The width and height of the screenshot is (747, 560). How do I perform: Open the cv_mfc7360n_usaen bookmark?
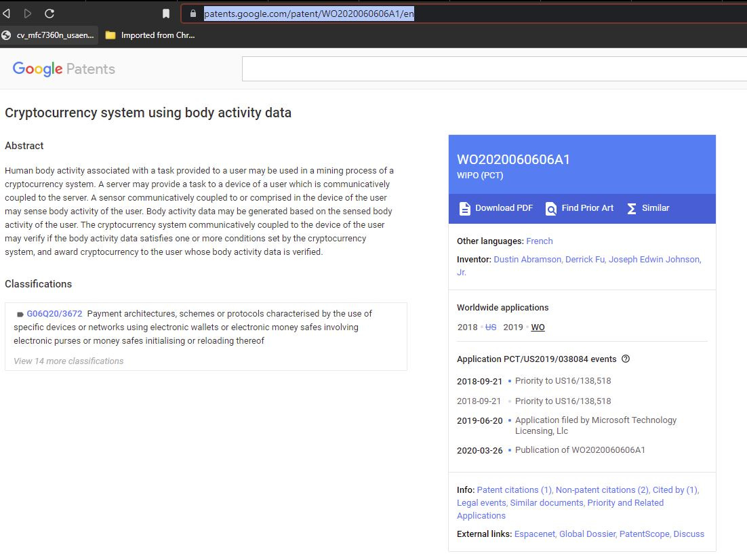(x=49, y=35)
